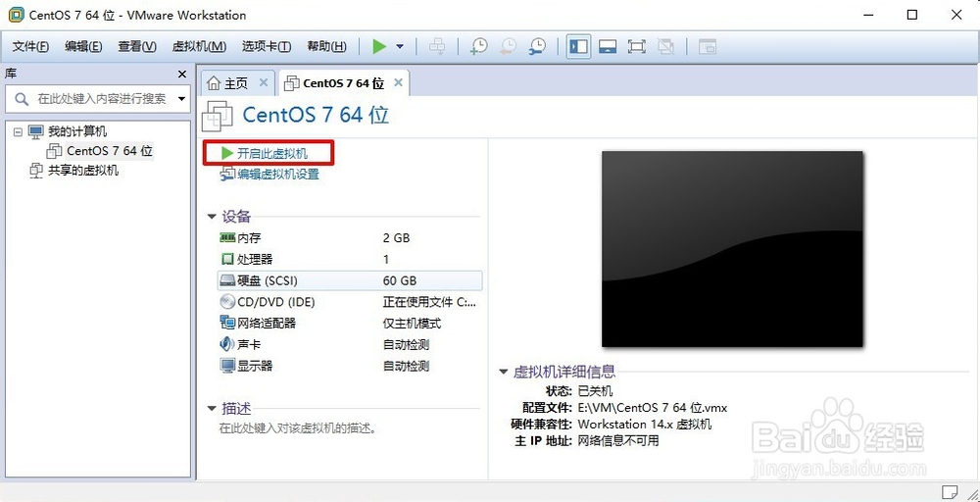Open the power options dropdown arrow
Image resolution: width=980 pixels, height=502 pixels.
click(400, 47)
